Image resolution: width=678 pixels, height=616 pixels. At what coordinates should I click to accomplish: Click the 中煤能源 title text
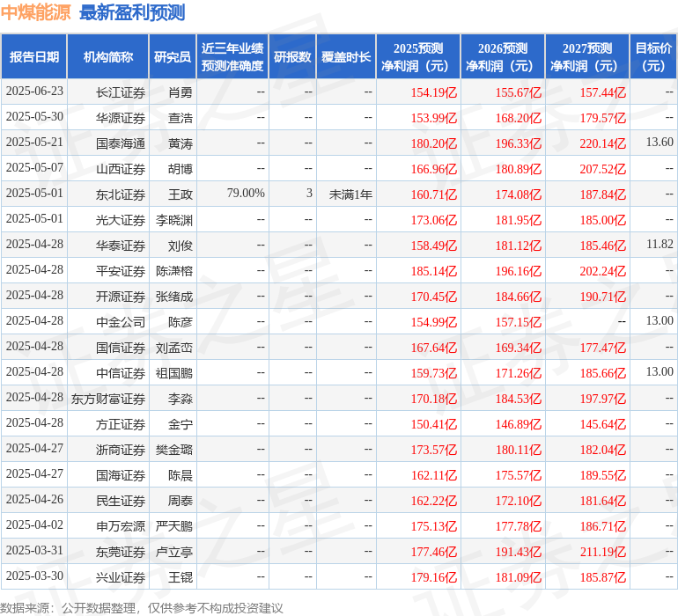tap(35, 12)
